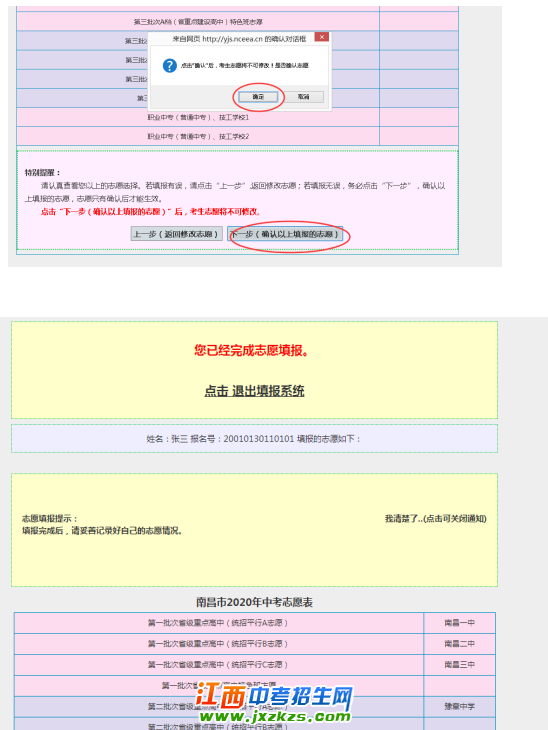Dismiss notice via 我清楚了..(点击可关闭通知)
Image resolution: width=548 pixels, height=730 pixels.
435,519
